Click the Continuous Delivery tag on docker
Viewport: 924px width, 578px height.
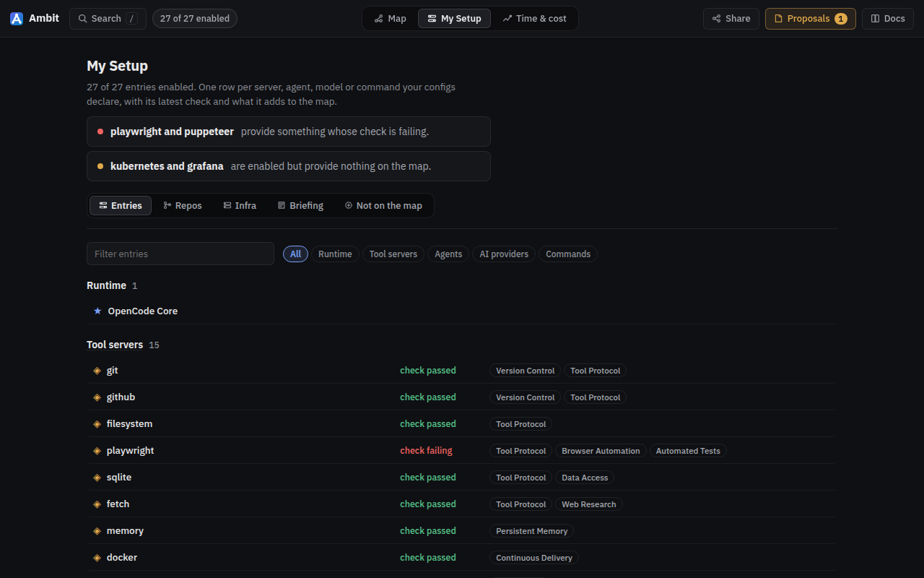[x=534, y=558]
